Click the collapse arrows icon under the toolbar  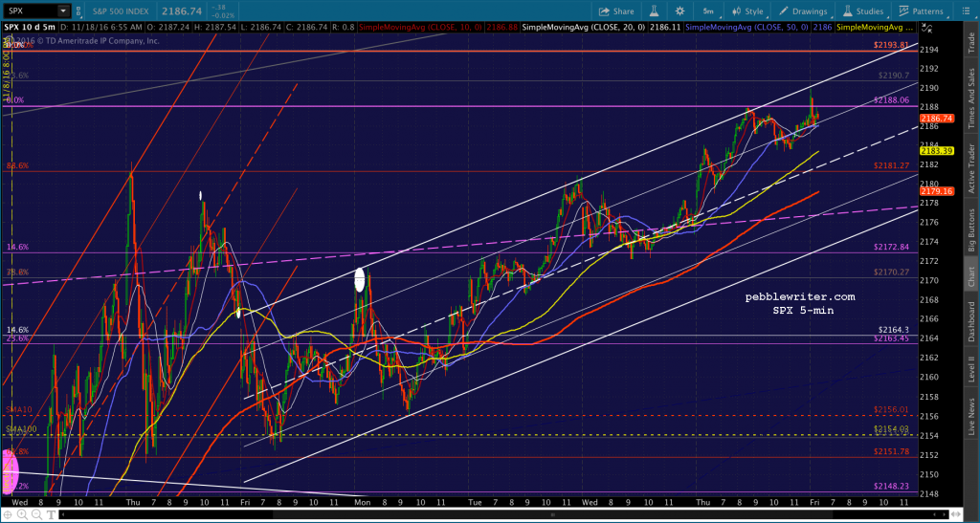[926, 28]
